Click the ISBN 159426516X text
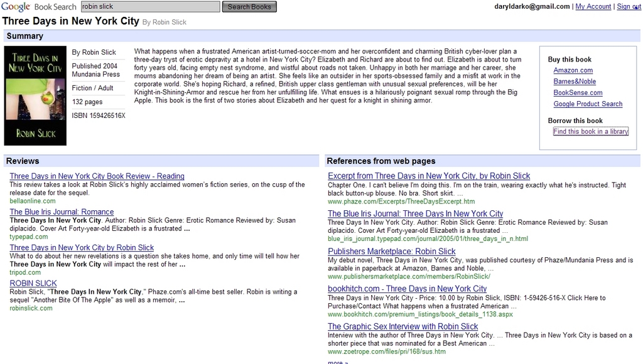The height and width of the screenshot is (364, 643). tap(99, 115)
